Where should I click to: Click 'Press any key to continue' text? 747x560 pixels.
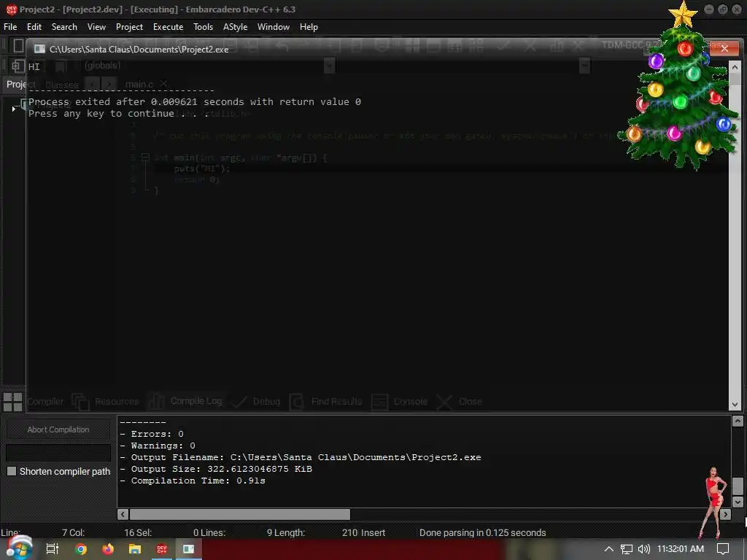101,113
